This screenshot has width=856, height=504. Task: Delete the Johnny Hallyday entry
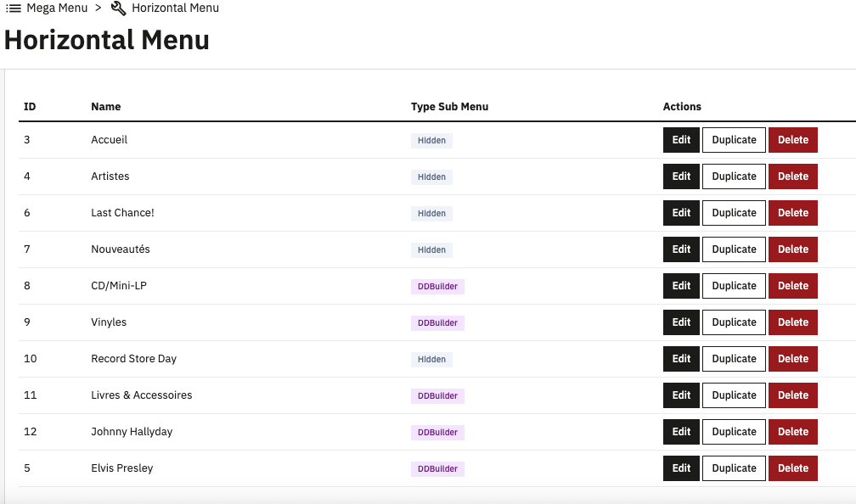[x=792, y=432]
